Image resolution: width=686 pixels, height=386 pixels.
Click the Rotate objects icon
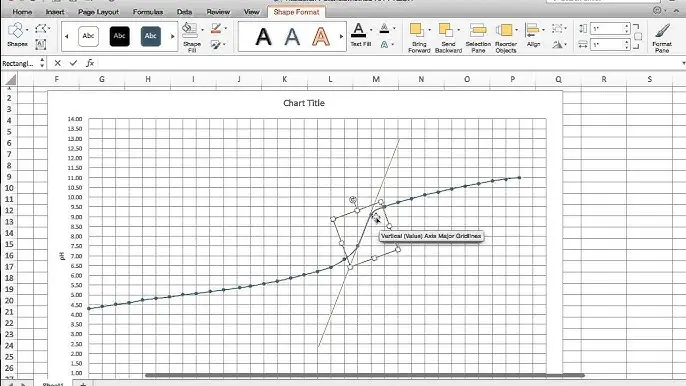click(557, 44)
